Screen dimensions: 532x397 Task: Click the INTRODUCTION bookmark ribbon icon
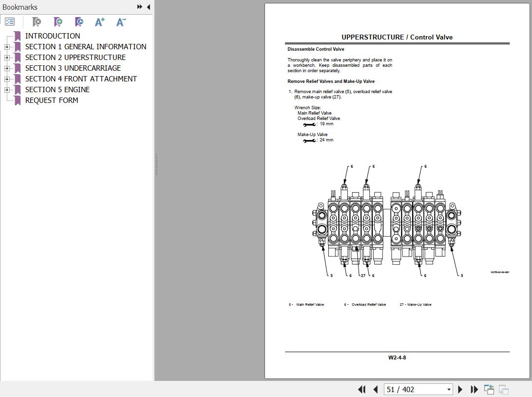18,36
